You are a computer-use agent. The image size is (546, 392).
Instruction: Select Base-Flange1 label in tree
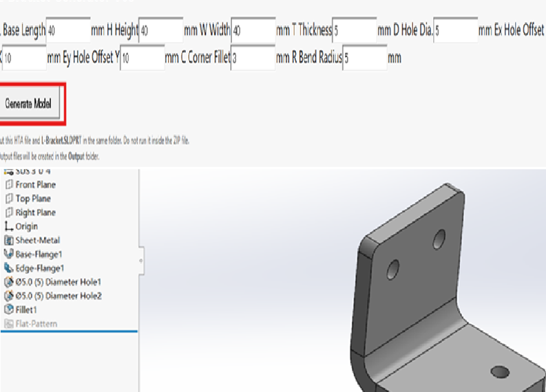point(39,254)
